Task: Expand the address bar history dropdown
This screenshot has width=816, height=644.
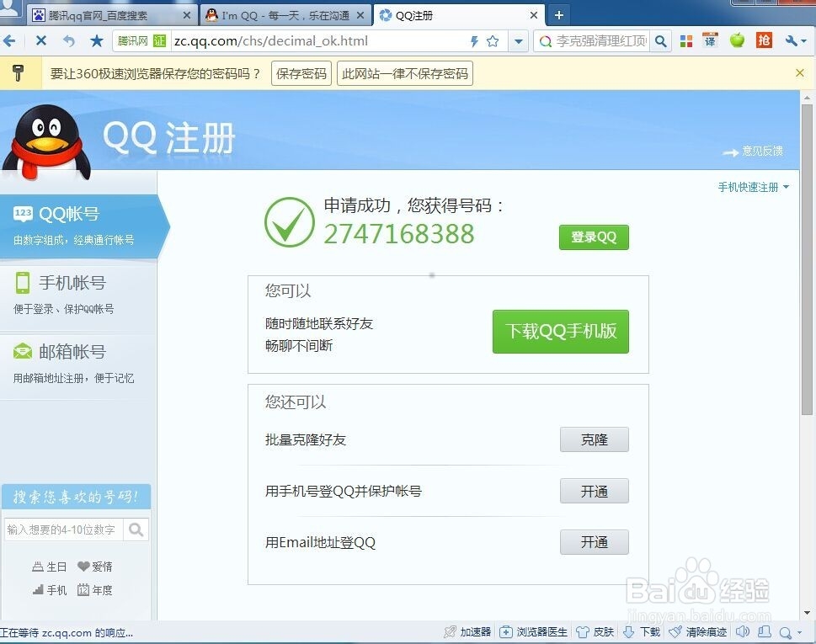Action: pos(519,41)
